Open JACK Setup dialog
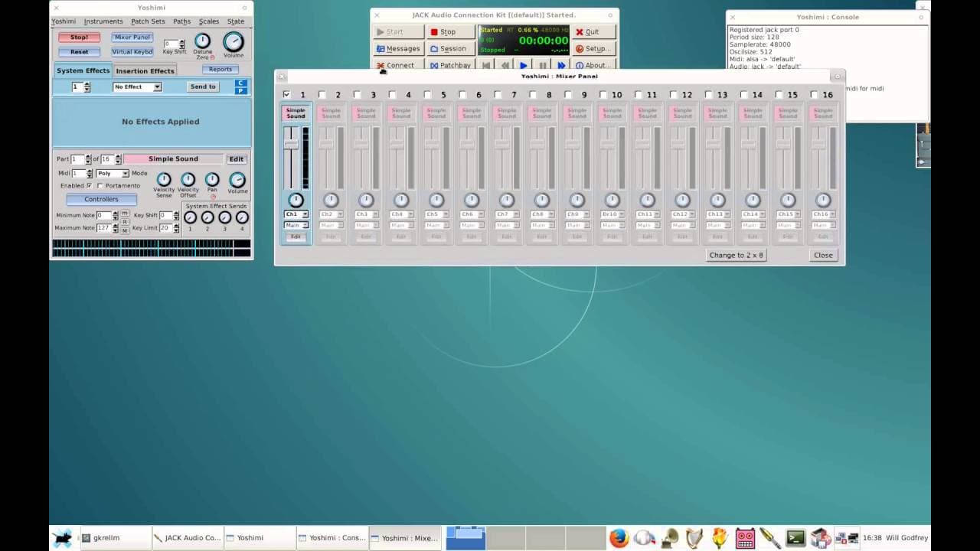 [x=593, y=48]
